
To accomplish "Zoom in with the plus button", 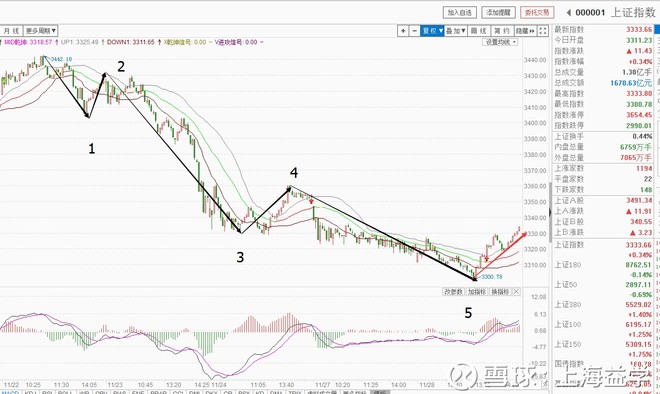I will (x=403, y=31).
